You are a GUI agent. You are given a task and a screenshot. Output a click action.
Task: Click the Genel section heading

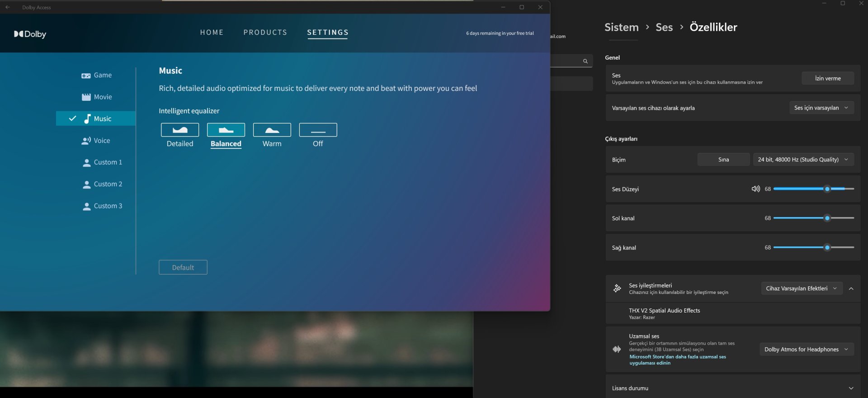click(x=613, y=57)
